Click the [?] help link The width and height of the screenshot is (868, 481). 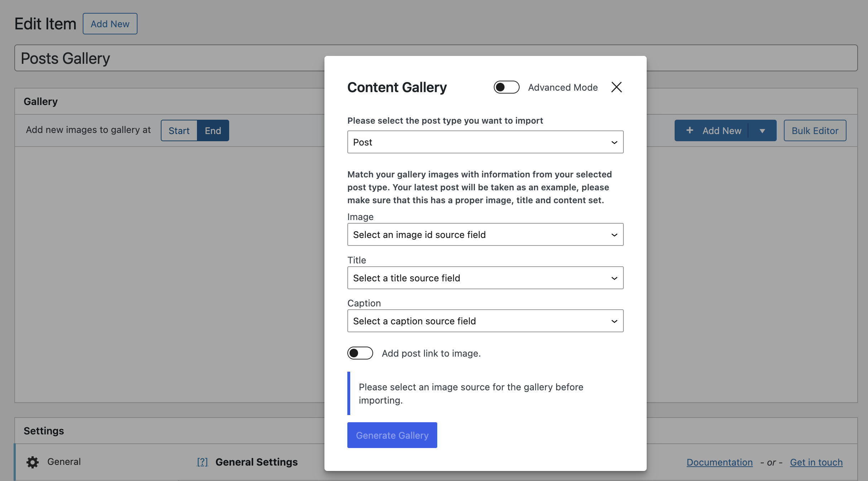coord(202,462)
